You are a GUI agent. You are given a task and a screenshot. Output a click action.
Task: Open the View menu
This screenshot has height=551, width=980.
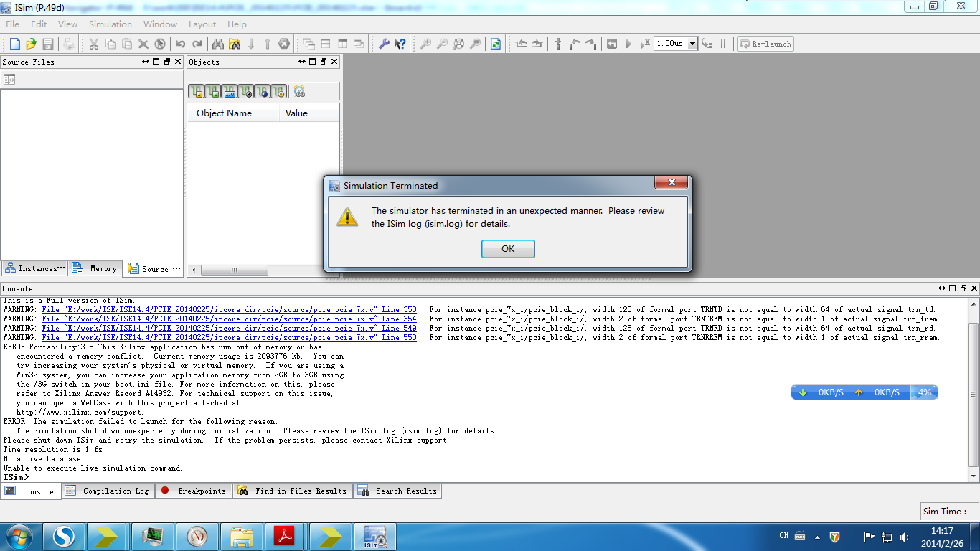[68, 24]
